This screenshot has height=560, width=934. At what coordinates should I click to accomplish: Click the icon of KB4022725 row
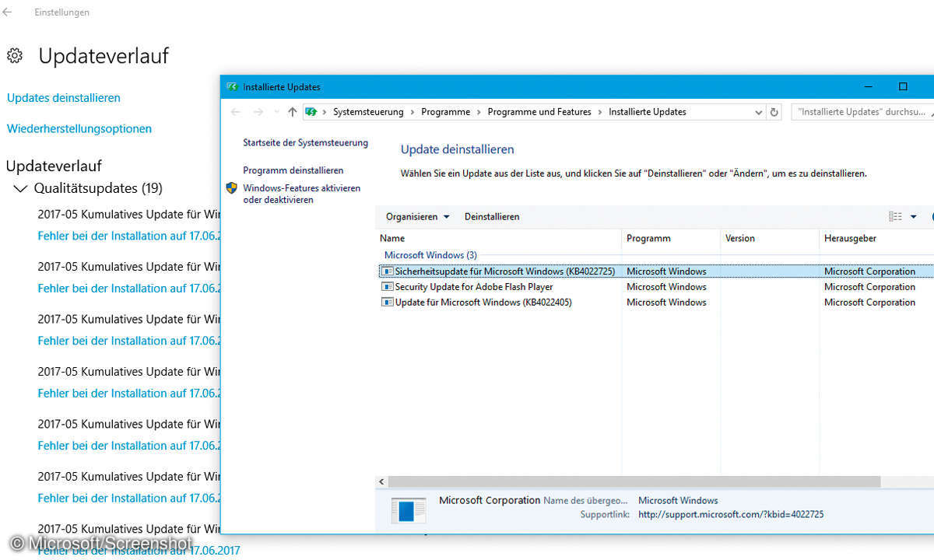(x=388, y=271)
